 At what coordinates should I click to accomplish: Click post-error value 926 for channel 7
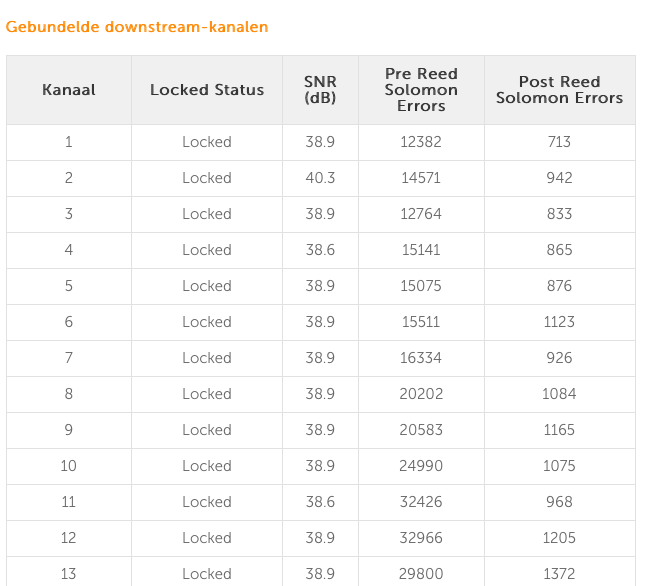[x=559, y=358]
